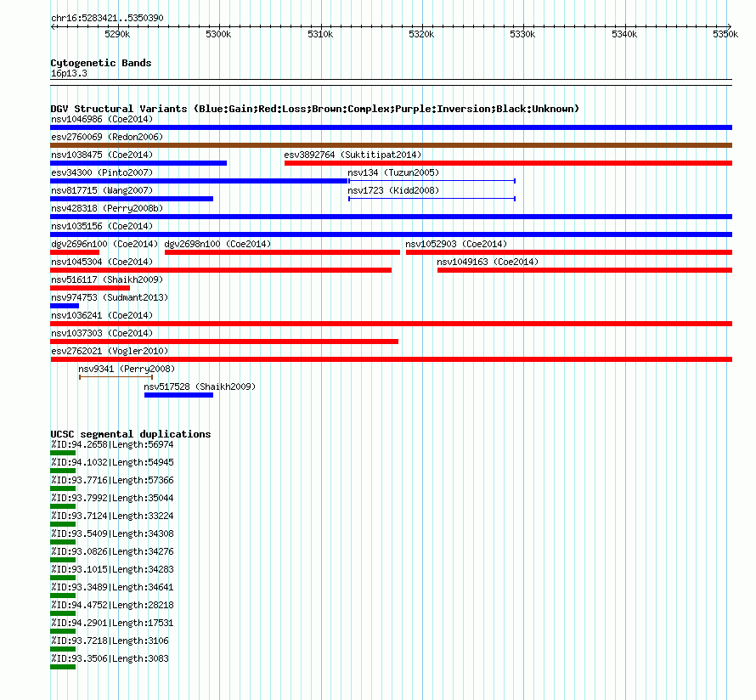
Task: Click nsv974753 (Sudmant2013) label
Action: 110,297
